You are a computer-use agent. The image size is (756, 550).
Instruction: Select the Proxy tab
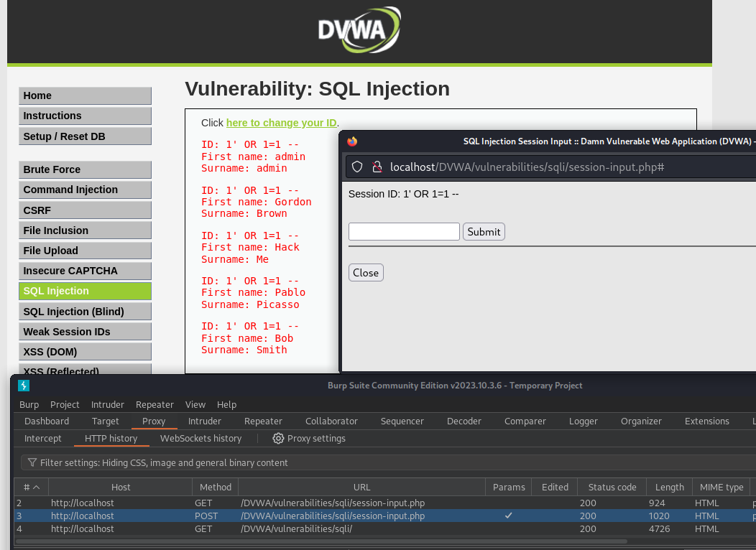point(154,421)
